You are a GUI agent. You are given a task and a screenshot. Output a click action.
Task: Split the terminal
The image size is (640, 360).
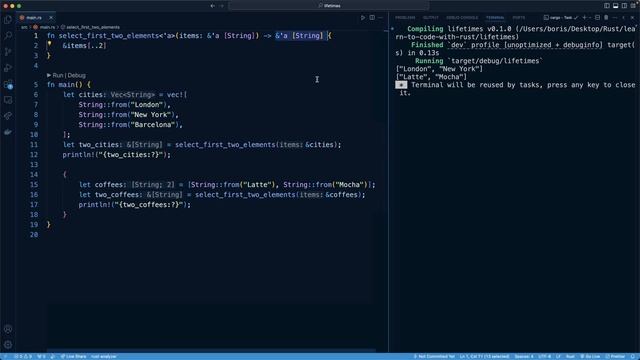[x=598, y=18]
